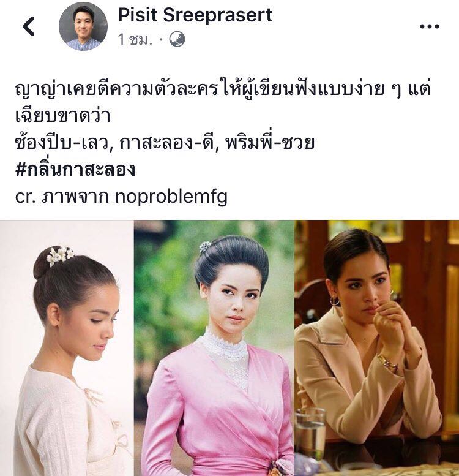The image size is (459, 476).
Task: Open the Pisit Sreeprasert profile name link
Action: tap(195, 15)
